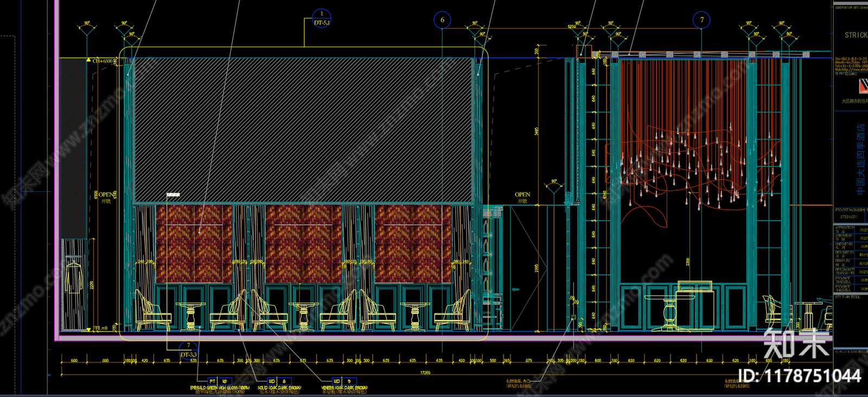Viewport: 868px width, 397px height.
Task: Select the large hatched ceiling panel
Action: coord(304,131)
